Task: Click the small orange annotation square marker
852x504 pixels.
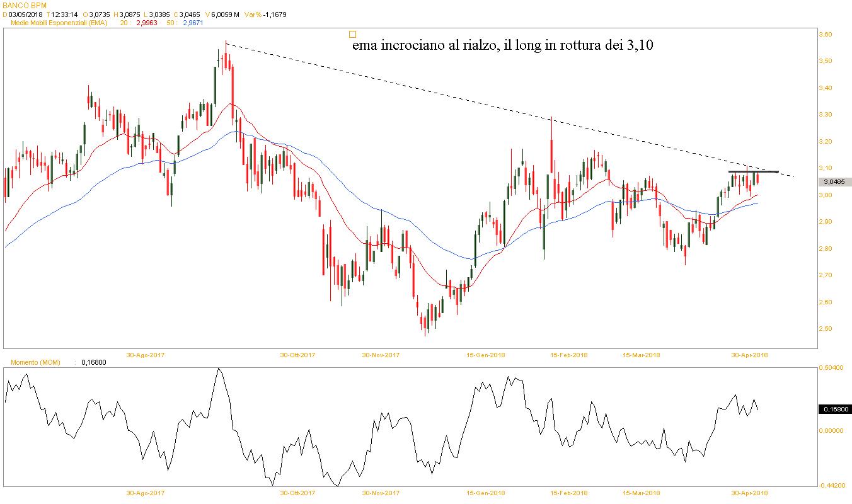Action: point(352,35)
